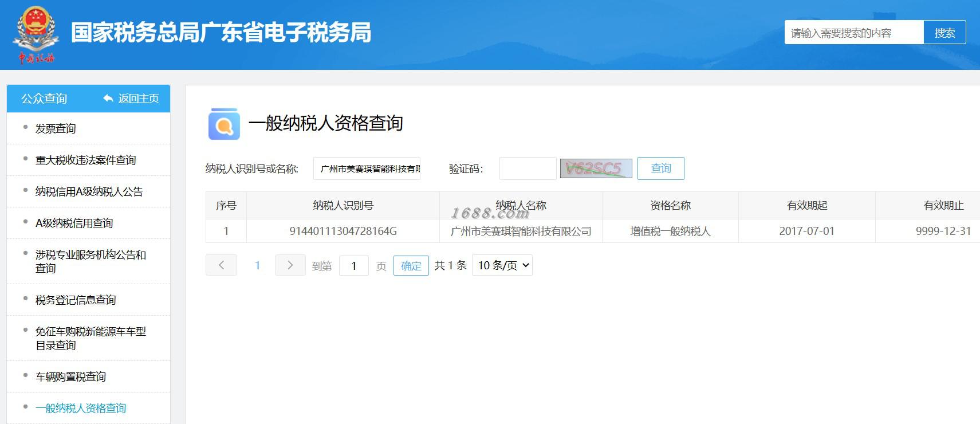Click taxpayer ID 91440111304728164G cell
The image size is (980, 424).
click(343, 231)
